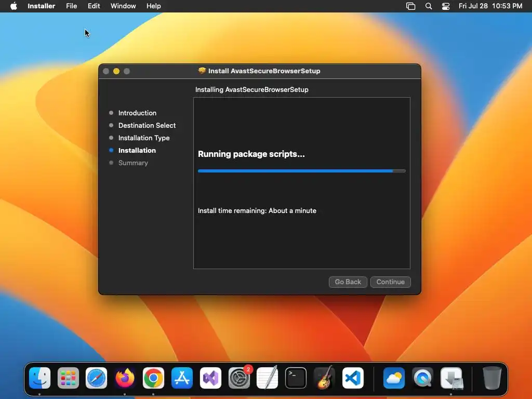Open the Edit menu

click(94, 6)
